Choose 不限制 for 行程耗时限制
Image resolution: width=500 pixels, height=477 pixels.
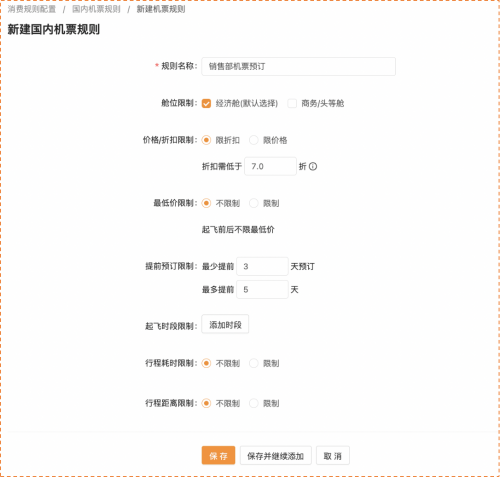(206, 363)
